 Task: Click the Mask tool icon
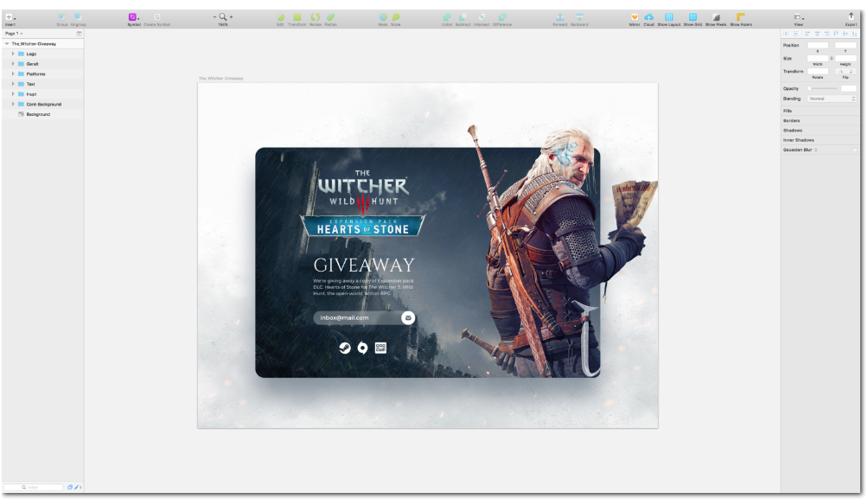pos(382,17)
